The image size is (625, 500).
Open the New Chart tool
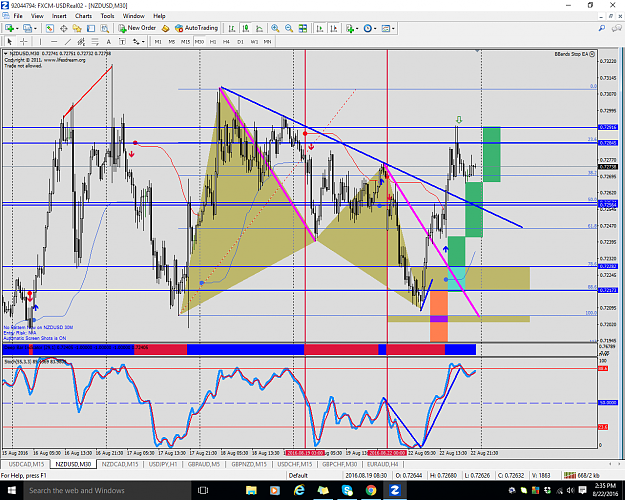tap(9, 28)
